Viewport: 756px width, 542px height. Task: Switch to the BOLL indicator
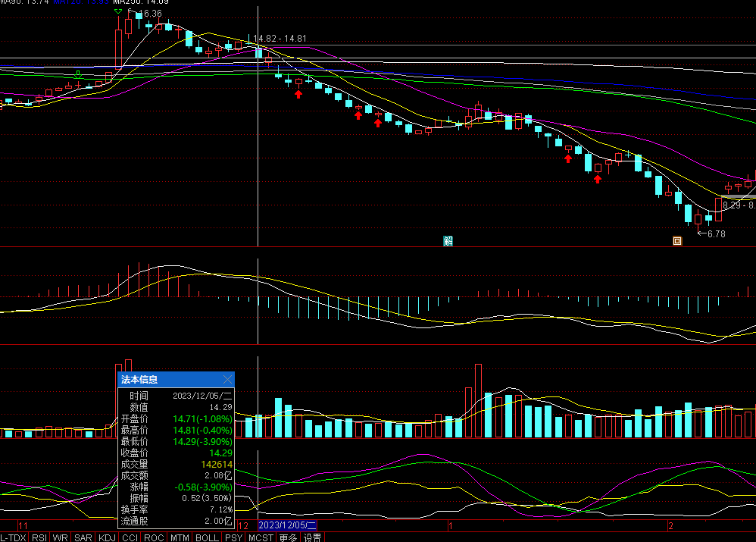click(206, 537)
